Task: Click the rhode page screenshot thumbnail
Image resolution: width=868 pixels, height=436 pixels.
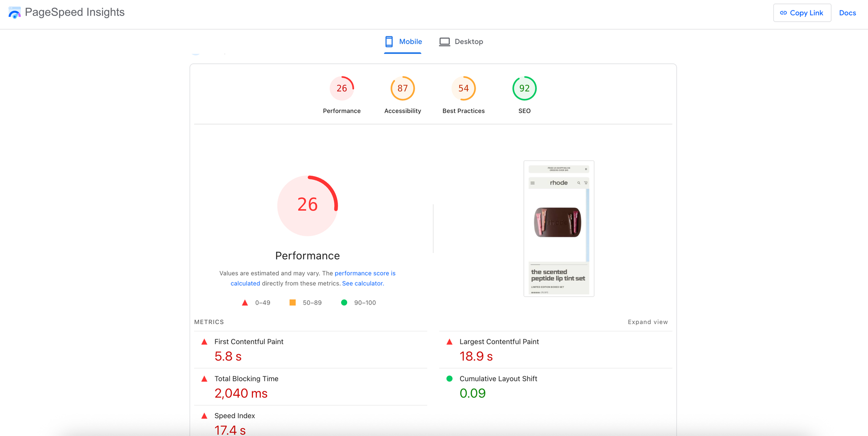Action: pos(559,229)
